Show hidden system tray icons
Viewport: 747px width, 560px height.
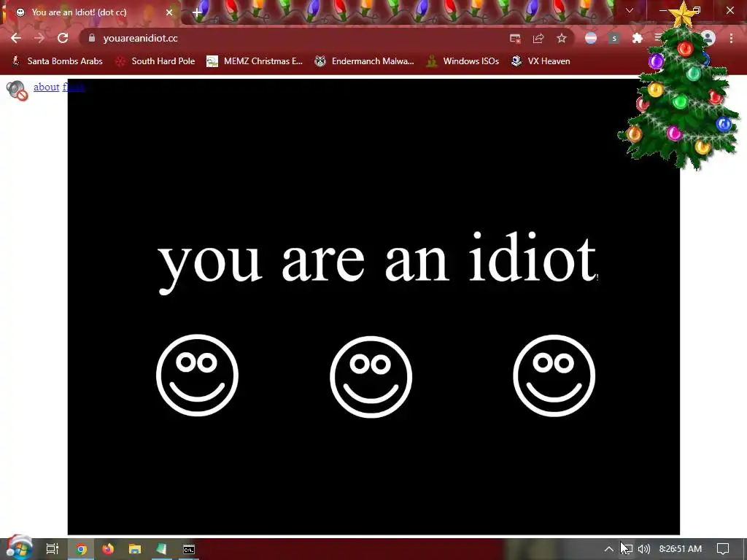point(609,549)
